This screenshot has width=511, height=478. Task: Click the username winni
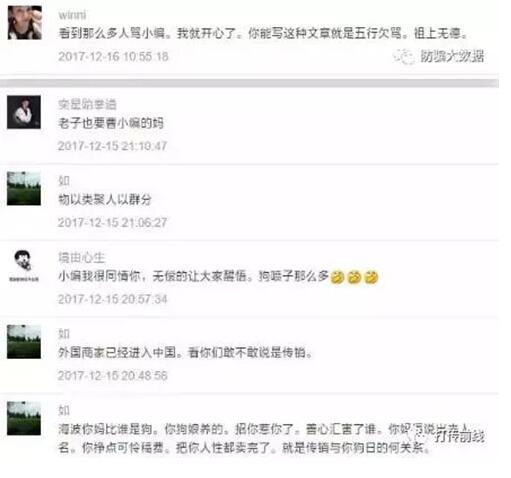click(x=72, y=15)
